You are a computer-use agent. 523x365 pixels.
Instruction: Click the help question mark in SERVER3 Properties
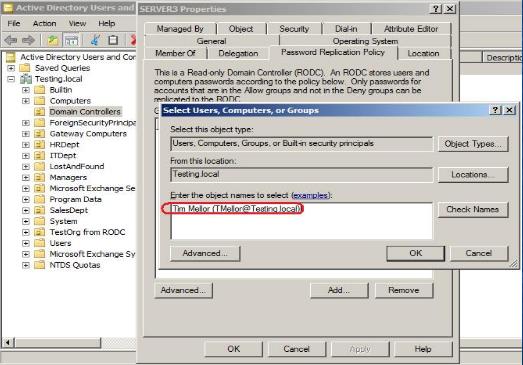click(436, 9)
